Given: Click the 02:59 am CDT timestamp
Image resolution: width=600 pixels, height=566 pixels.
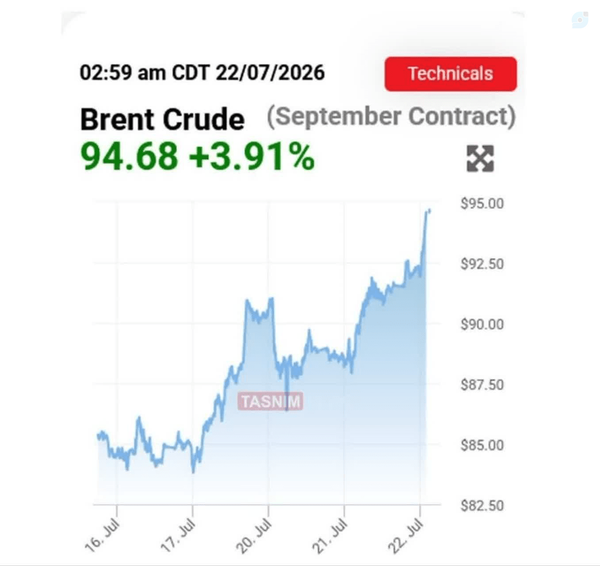Looking at the screenshot, I should point(145,73).
